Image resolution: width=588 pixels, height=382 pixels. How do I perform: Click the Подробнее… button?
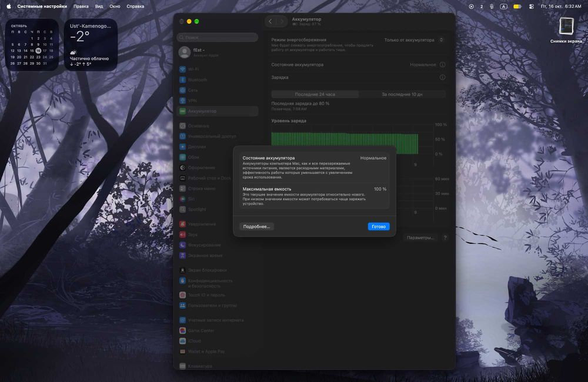(256, 226)
